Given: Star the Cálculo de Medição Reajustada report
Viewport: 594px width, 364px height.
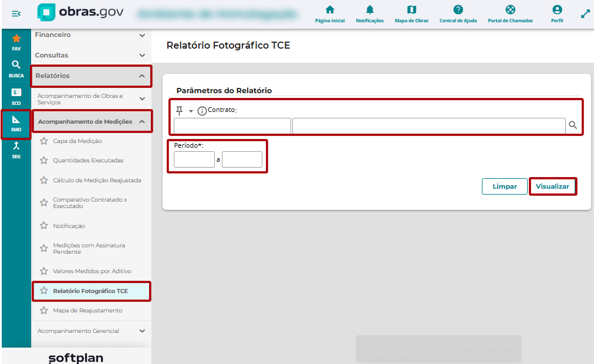Looking at the screenshot, I should (44, 180).
